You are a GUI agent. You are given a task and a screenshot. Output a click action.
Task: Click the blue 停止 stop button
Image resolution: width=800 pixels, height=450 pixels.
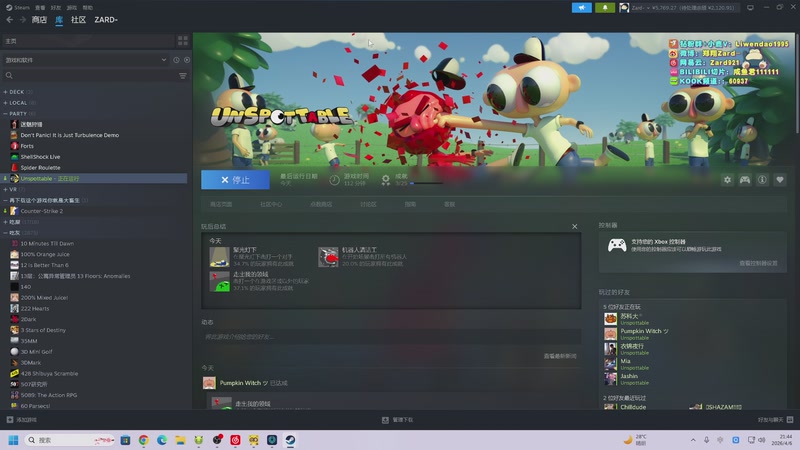click(x=235, y=180)
